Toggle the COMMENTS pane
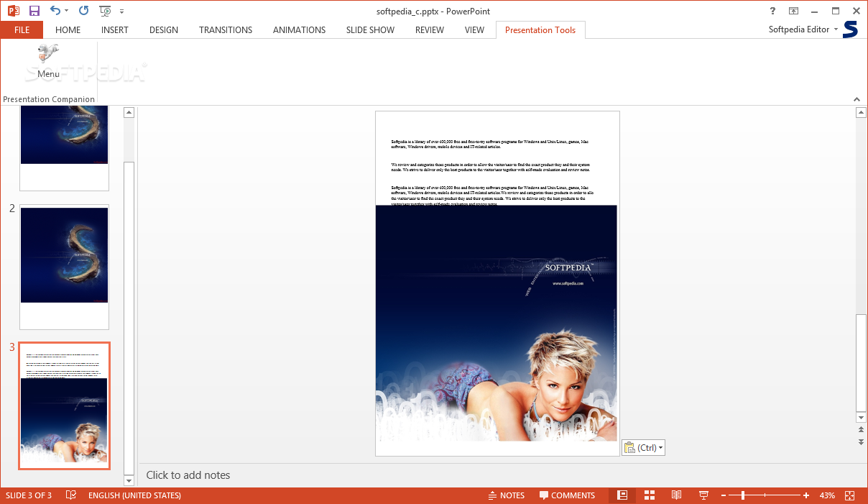The width and height of the screenshot is (868, 504). pos(568,495)
